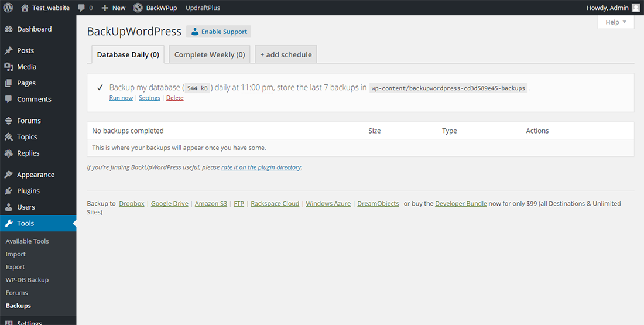
Task: Click the BackWPup logo icon
Action: pos(138,8)
